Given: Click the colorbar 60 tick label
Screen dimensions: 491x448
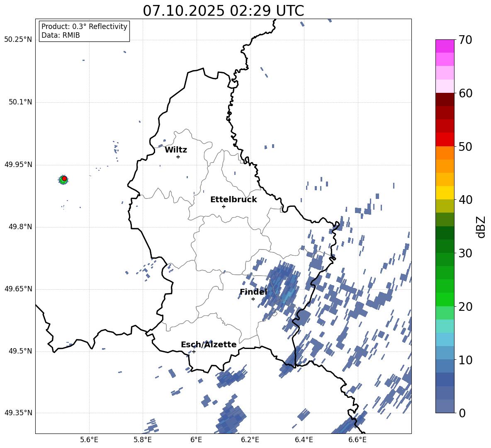Looking at the screenshot, I should pos(465,93).
